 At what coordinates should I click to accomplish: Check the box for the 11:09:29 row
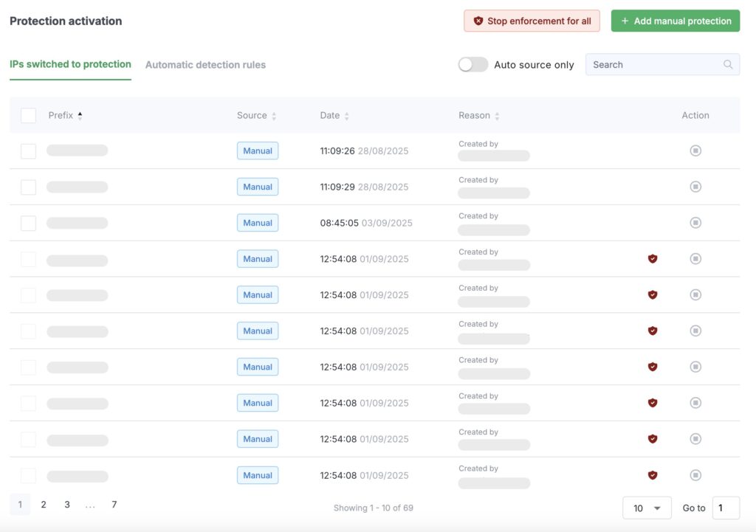pyautogui.click(x=29, y=187)
